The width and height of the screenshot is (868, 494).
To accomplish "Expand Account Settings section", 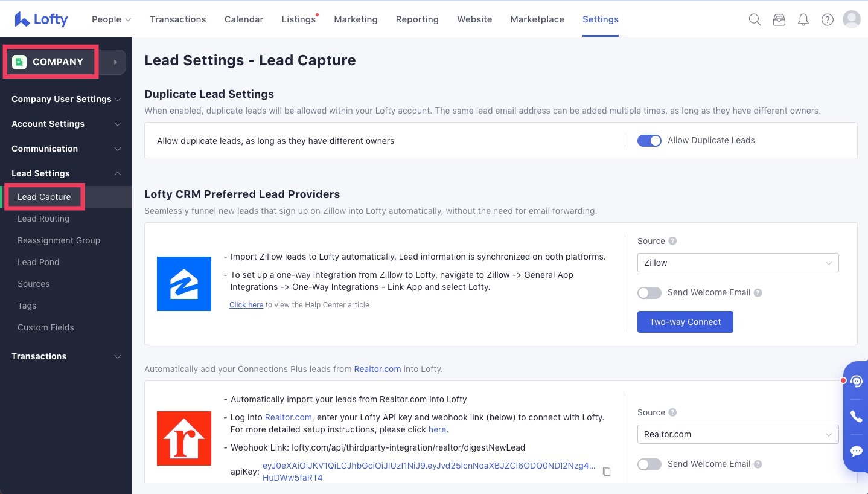I will [66, 124].
